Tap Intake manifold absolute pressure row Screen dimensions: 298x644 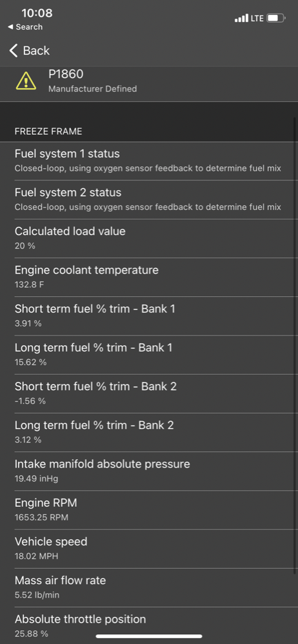tap(149, 471)
